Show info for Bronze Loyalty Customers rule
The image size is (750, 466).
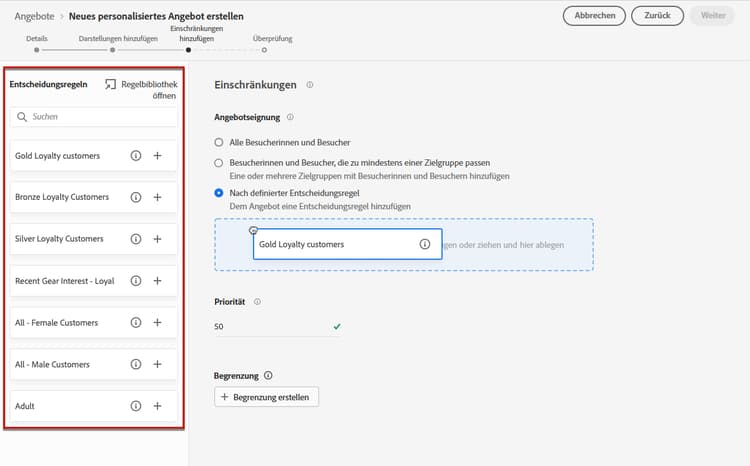(x=136, y=197)
